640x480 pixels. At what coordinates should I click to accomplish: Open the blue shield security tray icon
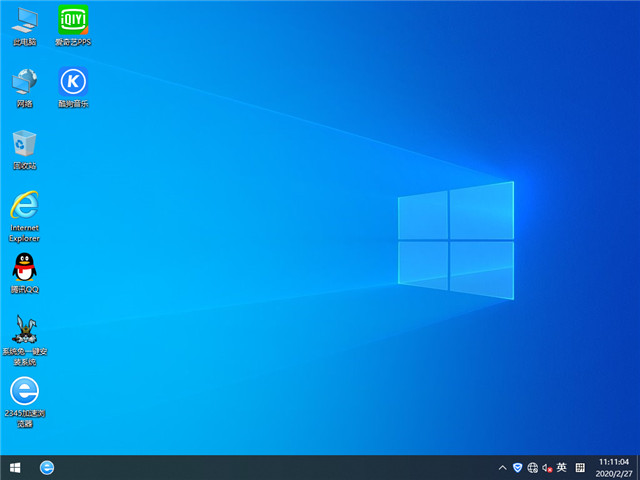point(517,467)
